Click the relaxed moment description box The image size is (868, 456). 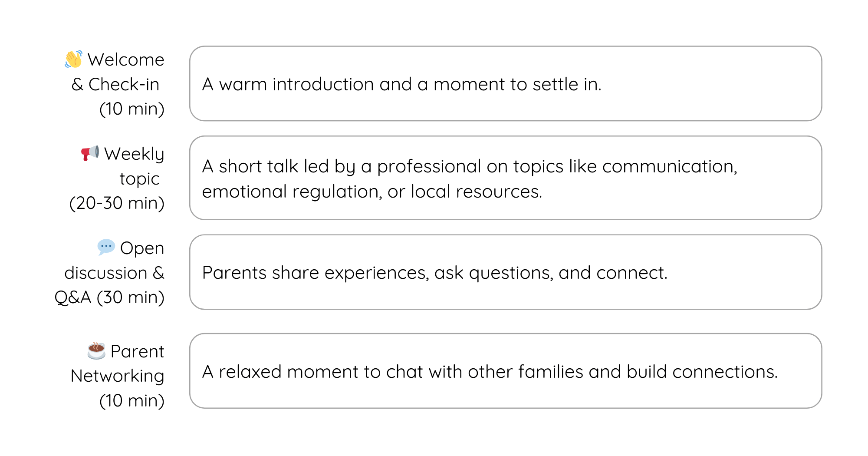click(506, 371)
